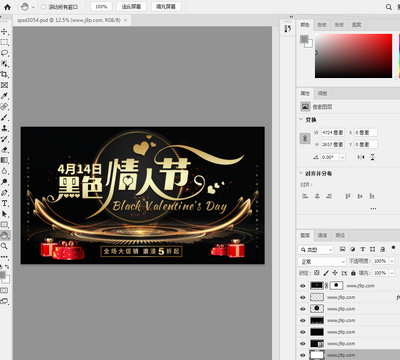The image size is (400, 360).
Task: Open the layer filter type dropdown
Action: [316, 249]
